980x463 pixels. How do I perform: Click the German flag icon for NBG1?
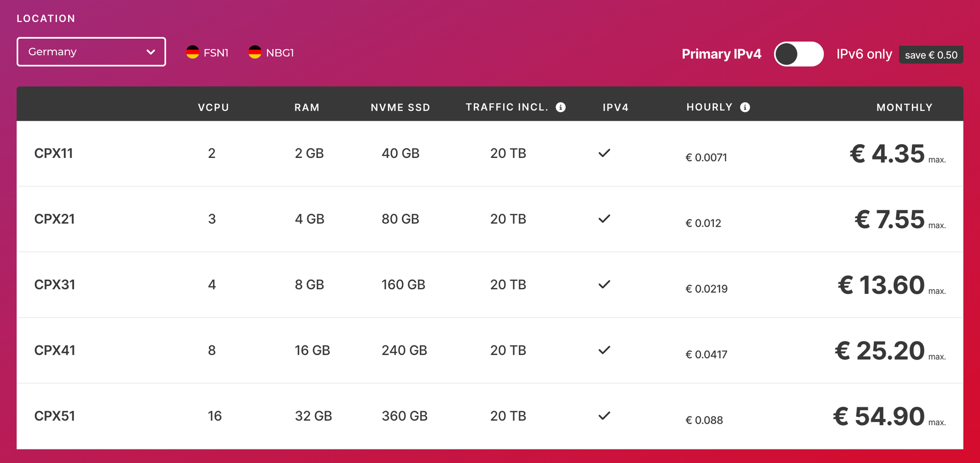point(255,52)
